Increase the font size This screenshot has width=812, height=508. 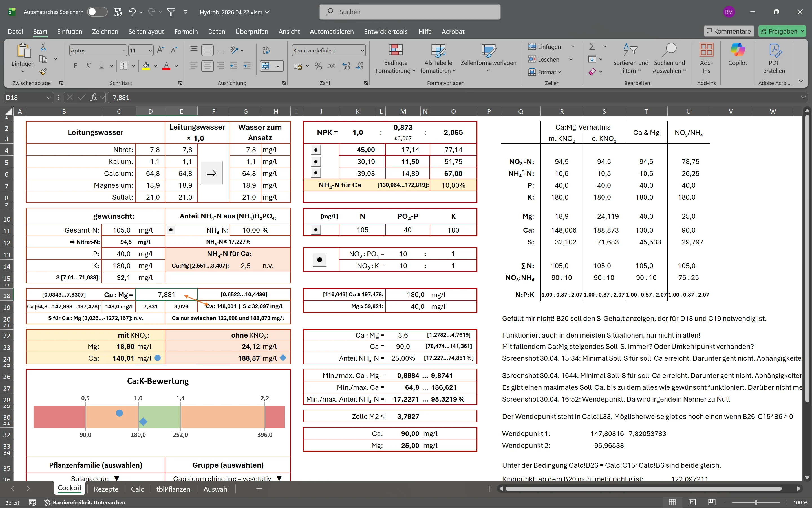coord(161,51)
